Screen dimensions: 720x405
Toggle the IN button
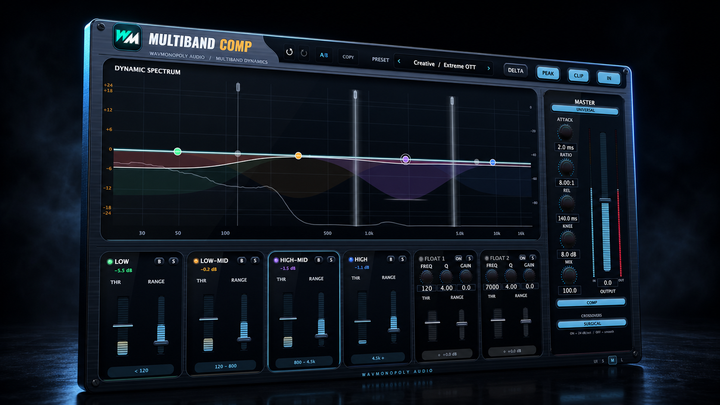point(609,78)
